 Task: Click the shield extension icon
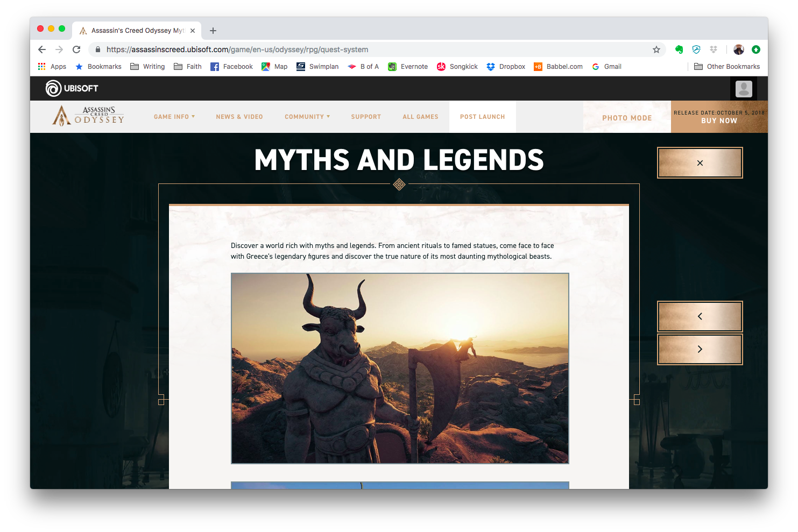pyautogui.click(x=696, y=49)
